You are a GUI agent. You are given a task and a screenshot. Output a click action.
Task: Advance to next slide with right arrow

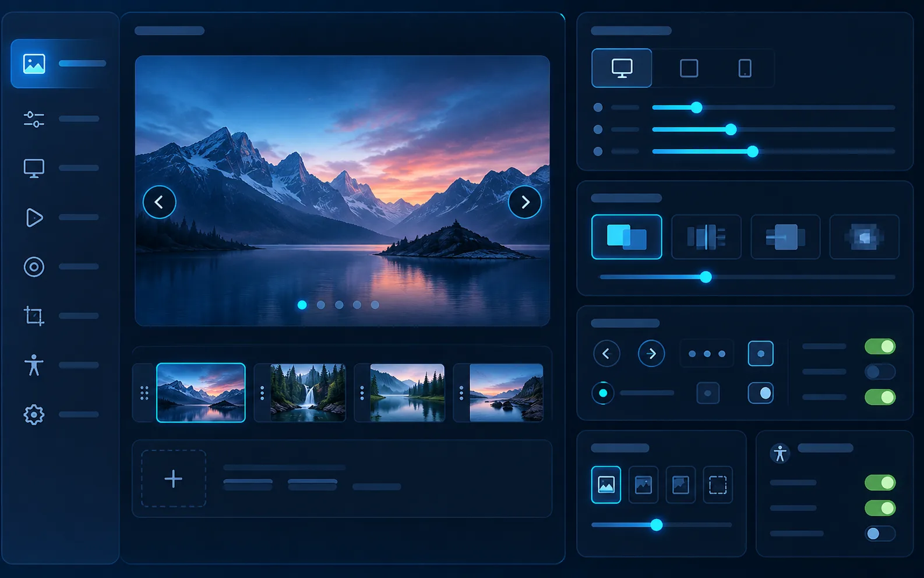(525, 202)
